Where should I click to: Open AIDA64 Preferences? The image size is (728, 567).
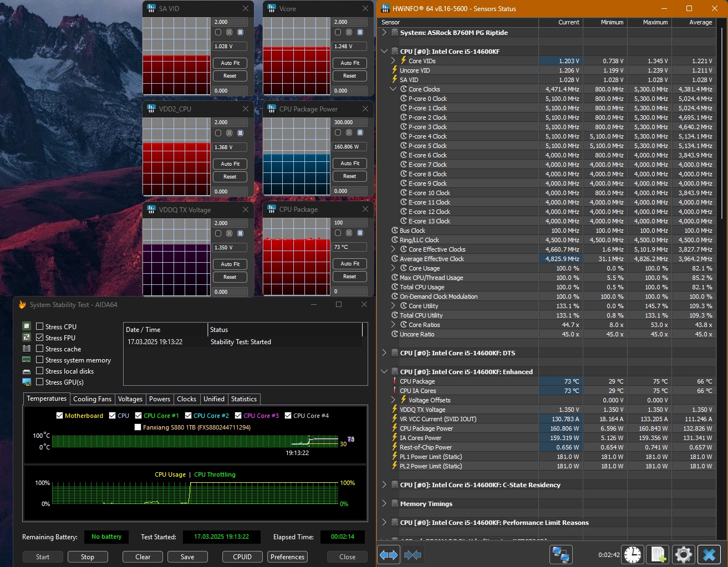[x=287, y=557]
